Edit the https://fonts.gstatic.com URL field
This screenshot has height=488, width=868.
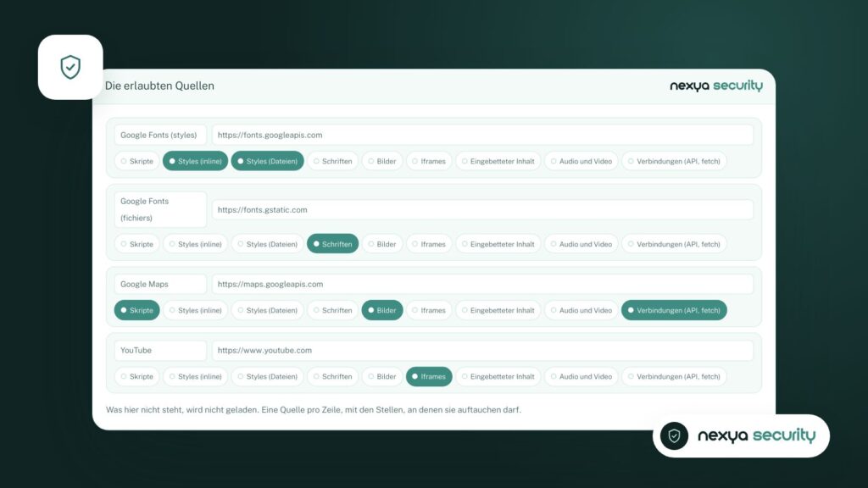(482, 210)
